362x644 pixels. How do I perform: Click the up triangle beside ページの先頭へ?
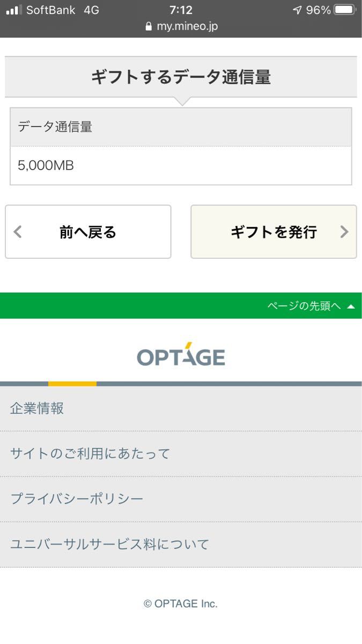pos(351,306)
